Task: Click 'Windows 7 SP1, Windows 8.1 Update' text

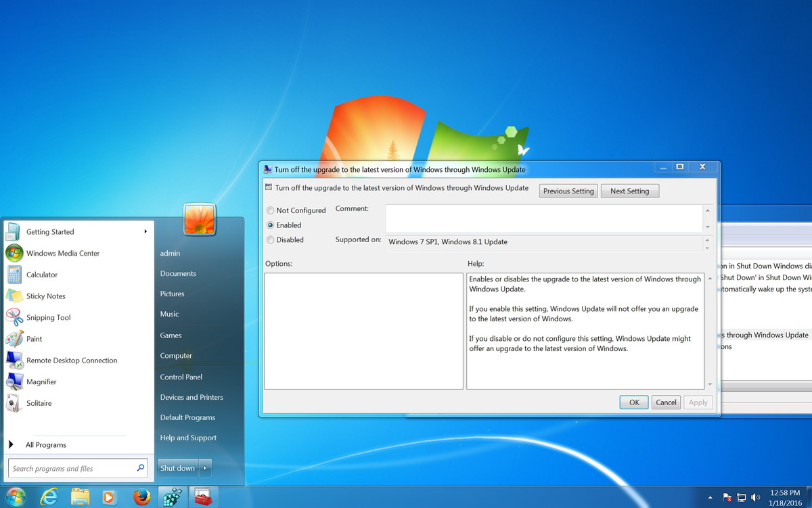Action: tap(448, 241)
